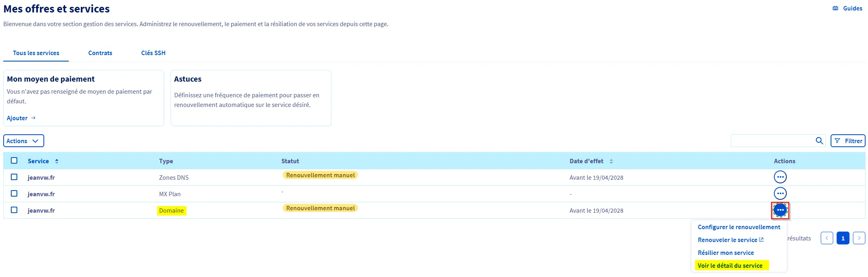This screenshot has width=868, height=277.
Task: Switch to the Clés SSH tab
Action: [153, 53]
